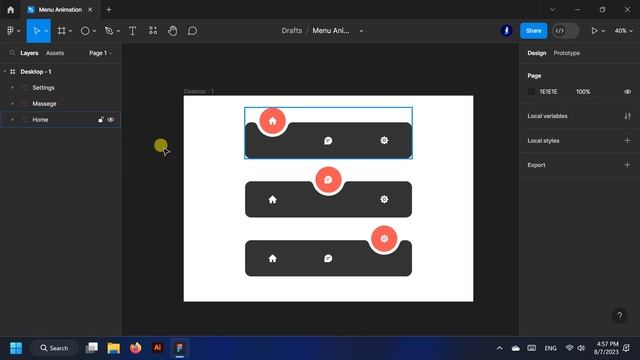Select the Pen tool
Image resolution: width=640 pixels, height=360 pixels.
coord(109,31)
